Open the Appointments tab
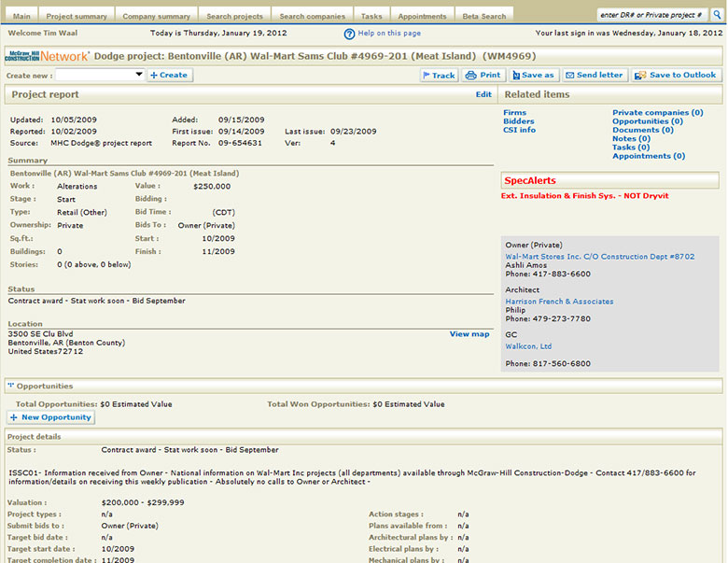The image size is (728, 563). 422,16
